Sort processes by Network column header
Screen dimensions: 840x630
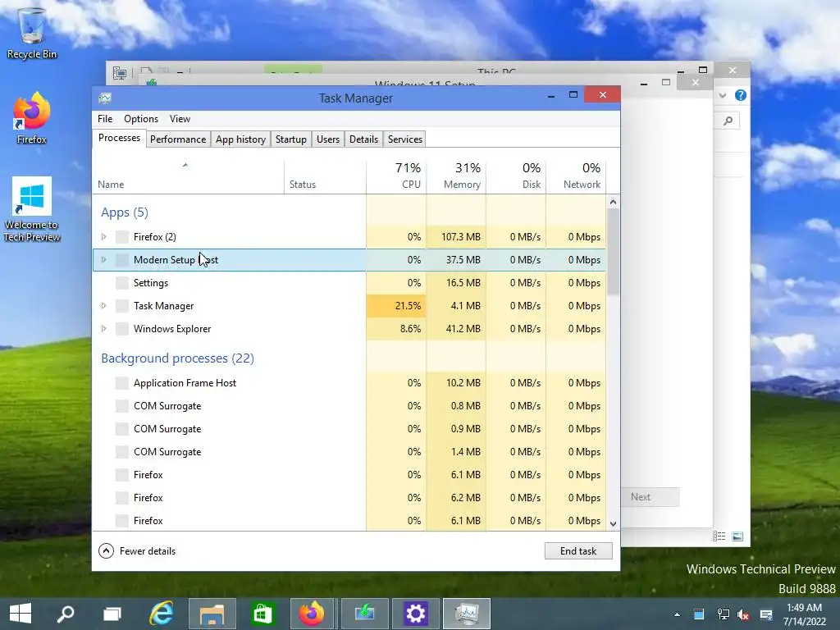[577, 177]
